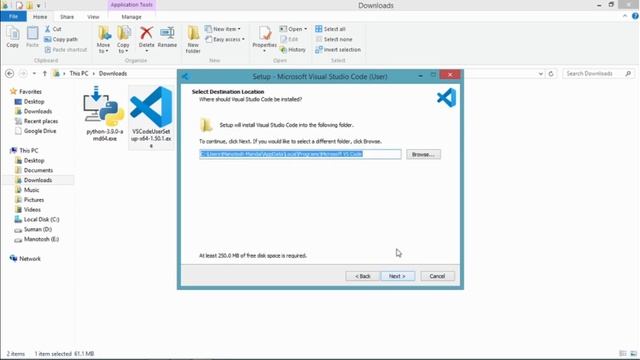Click the installation folder path field
This screenshot has height=360, width=640.
pos(300,154)
